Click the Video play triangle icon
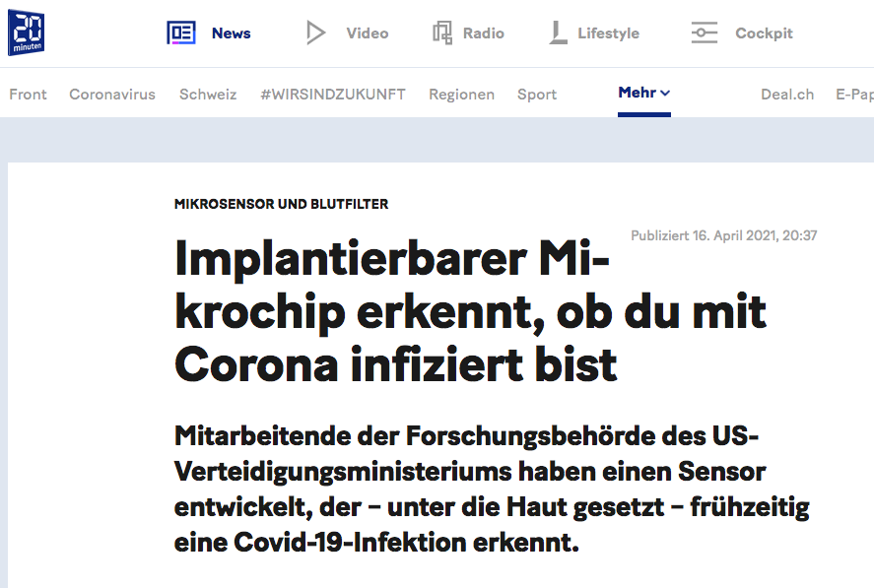Image resolution: width=874 pixels, height=588 pixels. 315,33
